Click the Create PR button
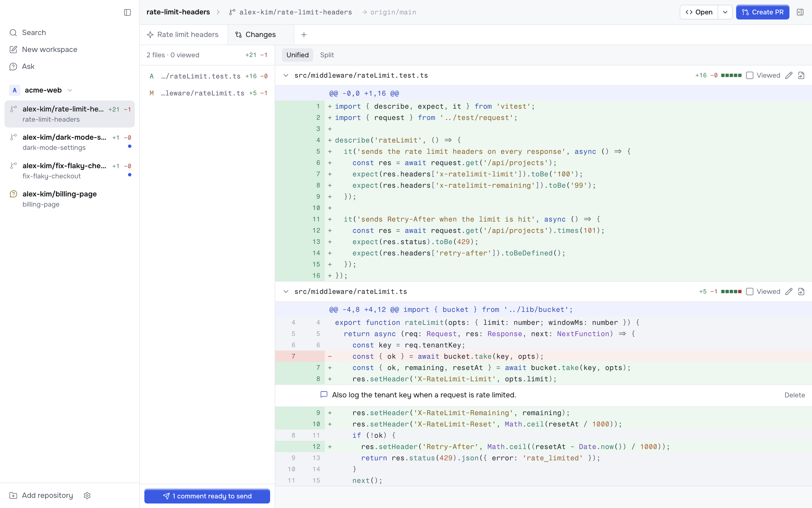 click(x=762, y=12)
